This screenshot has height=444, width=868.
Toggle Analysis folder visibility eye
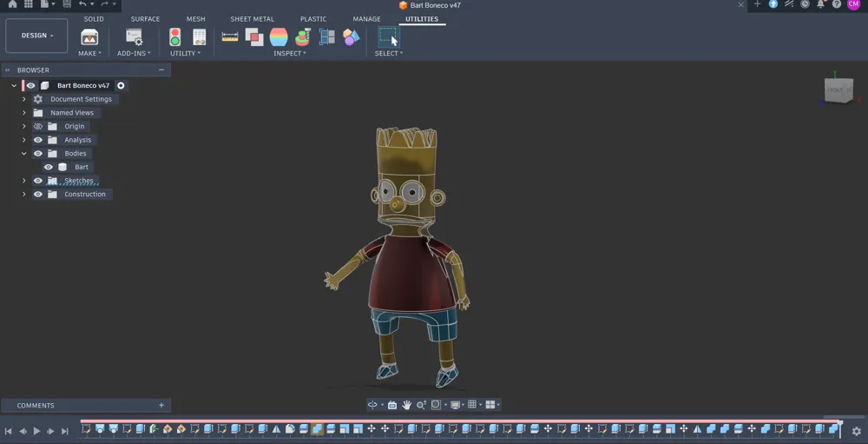(x=37, y=140)
